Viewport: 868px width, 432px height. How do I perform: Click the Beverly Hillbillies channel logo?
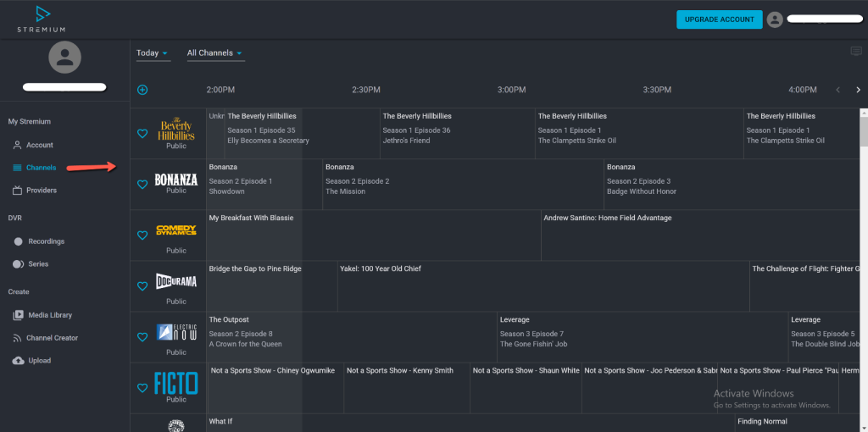pyautogui.click(x=176, y=128)
